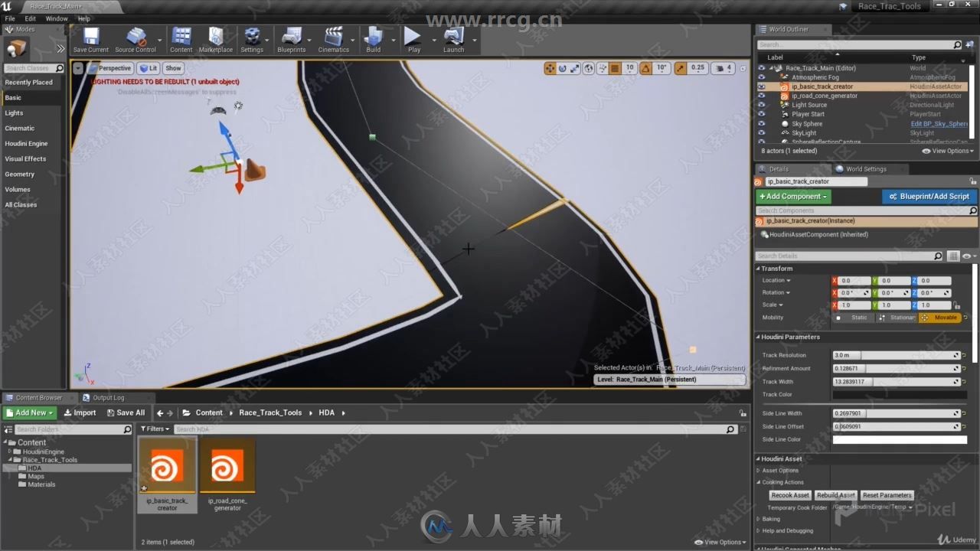This screenshot has height=551, width=980.
Task: Click the Rebuild Asset button
Action: (835, 495)
